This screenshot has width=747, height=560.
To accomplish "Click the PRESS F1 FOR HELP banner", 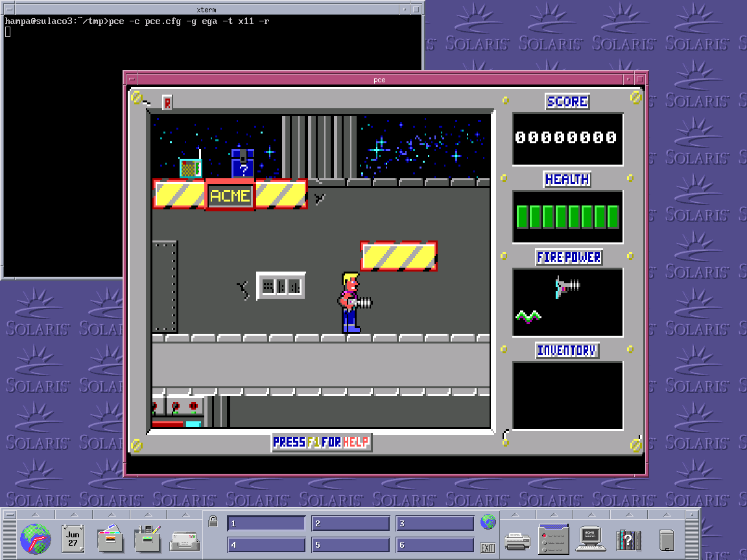I will point(322,442).
